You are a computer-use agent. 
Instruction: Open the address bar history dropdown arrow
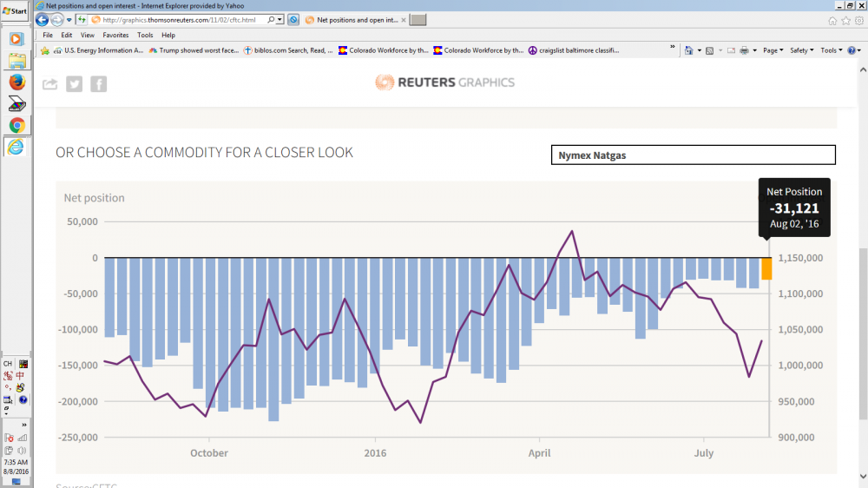pos(281,19)
